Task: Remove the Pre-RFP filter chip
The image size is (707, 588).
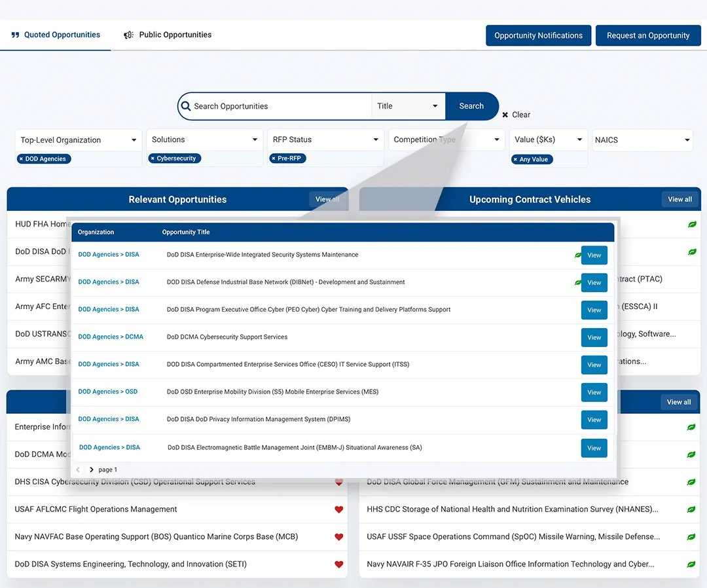Action: 273,158
